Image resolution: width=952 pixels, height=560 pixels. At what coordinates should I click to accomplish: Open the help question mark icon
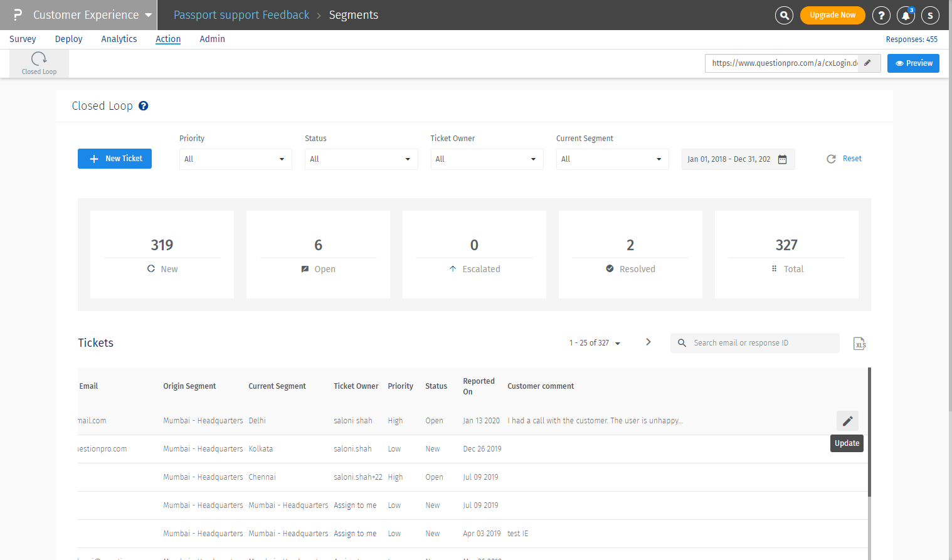(x=881, y=15)
